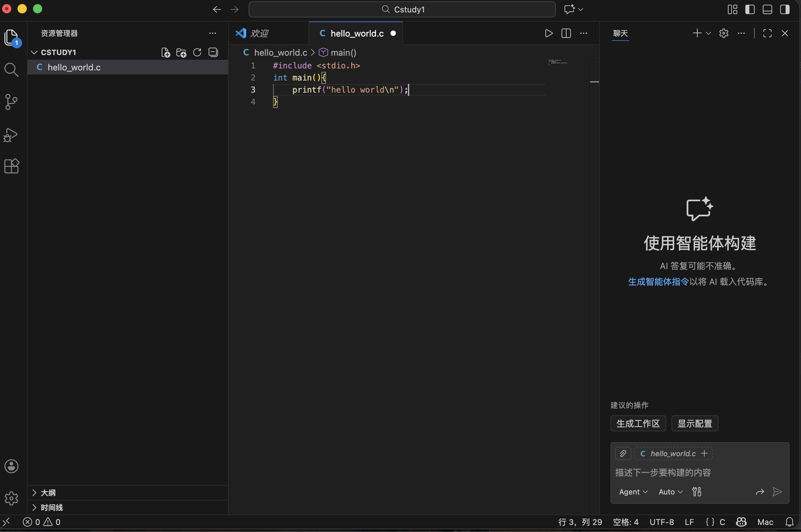The image size is (801, 532).
Task: Click the 生成工作区 suggested action button
Action: click(x=638, y=423)
